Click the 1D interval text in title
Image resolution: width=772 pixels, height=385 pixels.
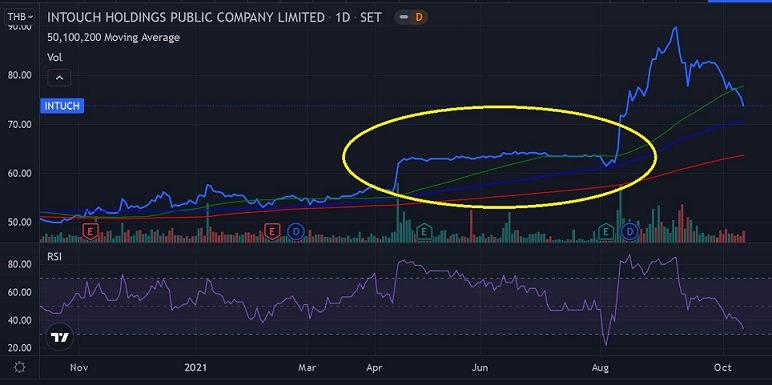[x=343, y=17]
